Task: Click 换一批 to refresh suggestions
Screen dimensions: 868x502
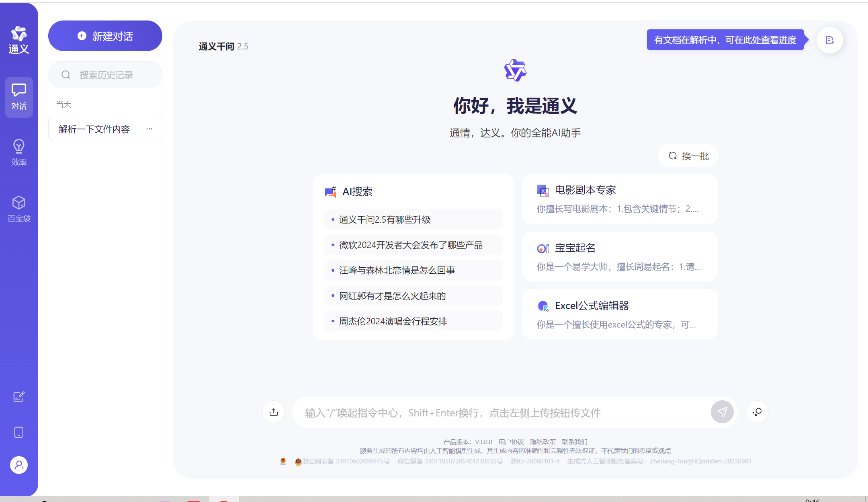Action: click(x=688, y=156)
